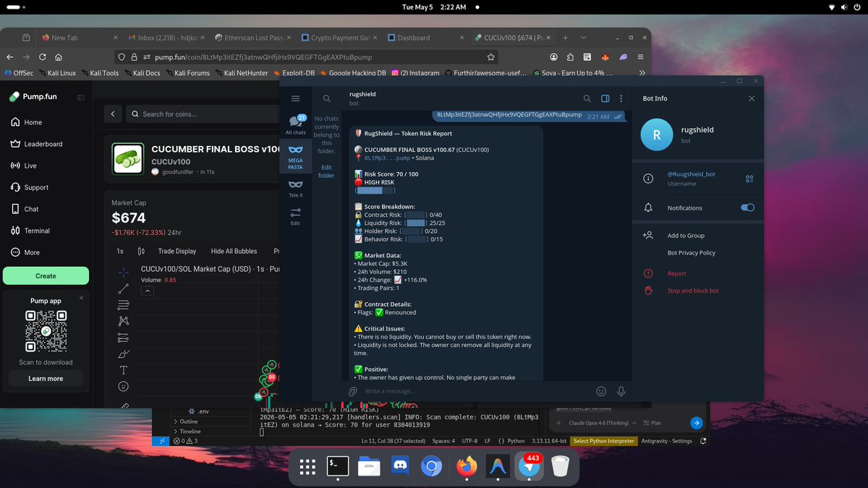868x488 pixels.
Task: Toggle the Telegram right info panel icon
Action: tap(605, 99)
